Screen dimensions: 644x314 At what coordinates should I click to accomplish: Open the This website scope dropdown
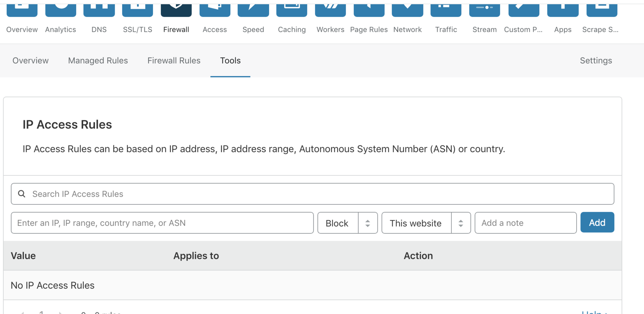coord(426,223)
